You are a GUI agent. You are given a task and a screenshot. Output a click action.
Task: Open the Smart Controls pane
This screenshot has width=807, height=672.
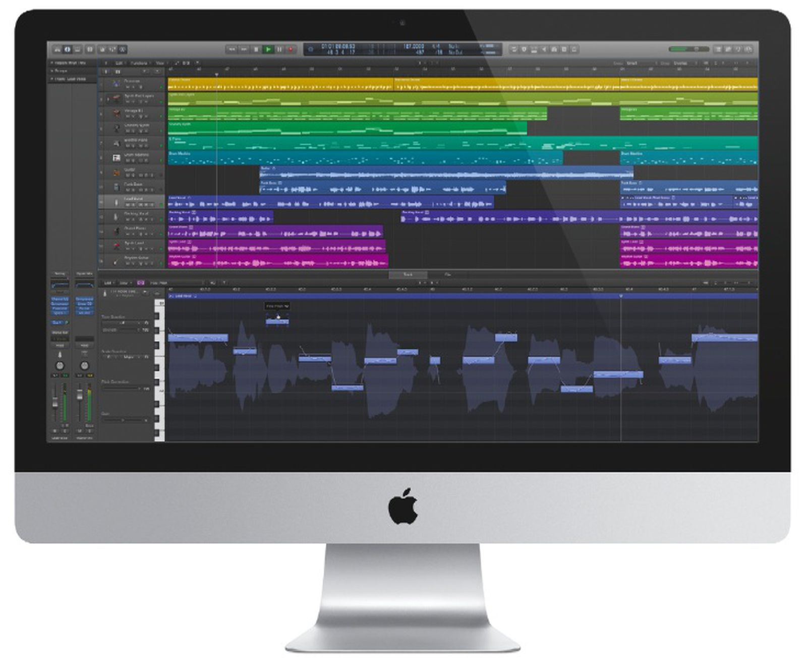[x=102, y=49]
